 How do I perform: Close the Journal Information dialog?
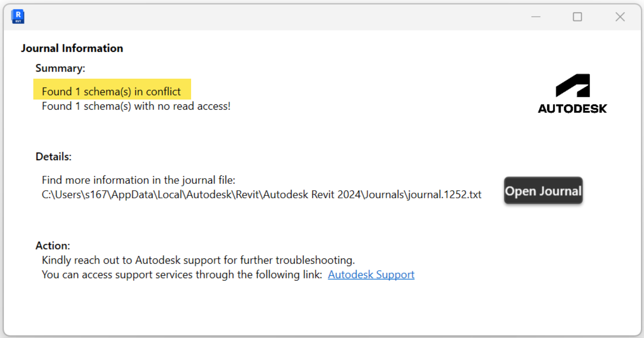tap(620, 17)
